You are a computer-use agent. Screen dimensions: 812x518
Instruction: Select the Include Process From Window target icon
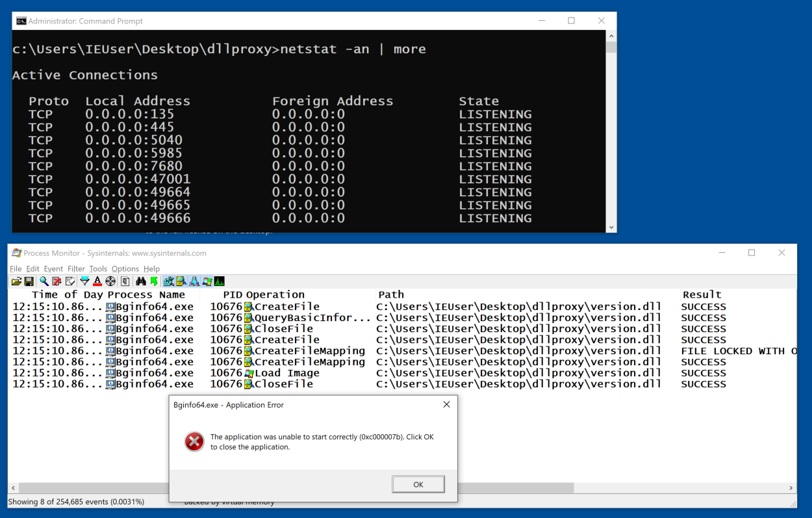coord(110,281)
